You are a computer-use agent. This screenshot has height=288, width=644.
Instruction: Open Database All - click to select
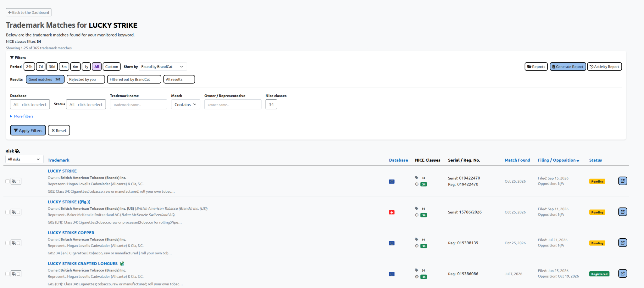(30, 104)
